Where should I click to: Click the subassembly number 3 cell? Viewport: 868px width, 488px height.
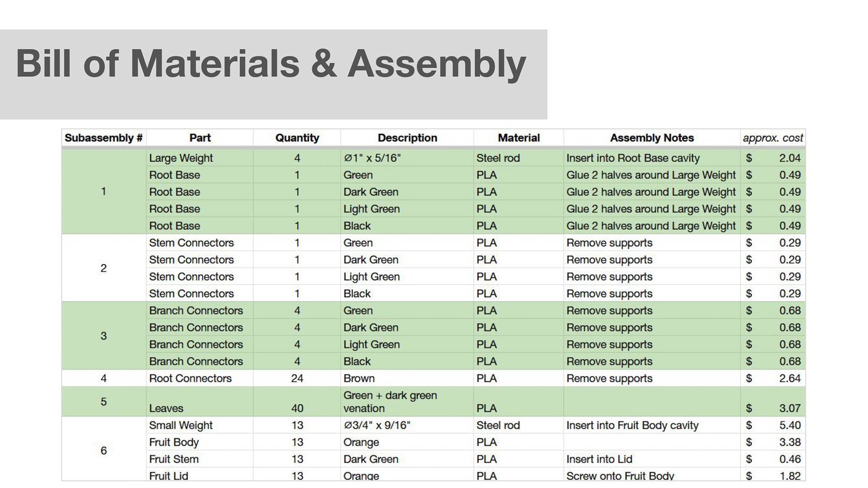pyautogui.click(x=104, y=336)
